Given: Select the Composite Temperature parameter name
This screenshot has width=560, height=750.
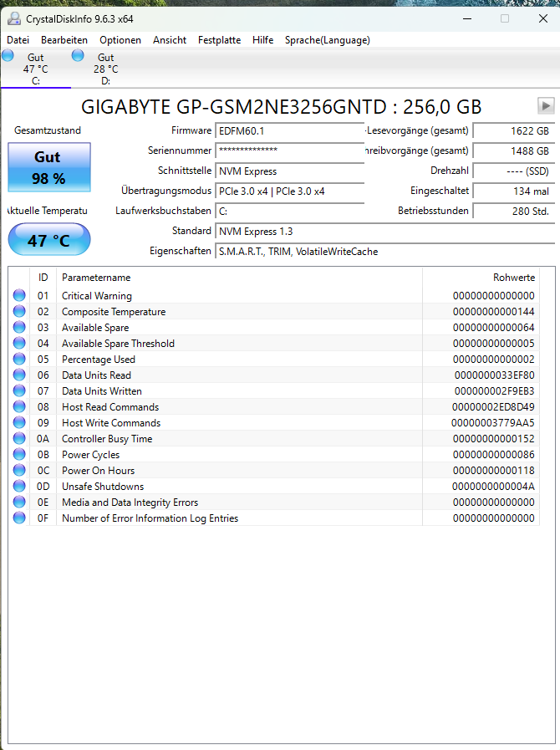Looking at the screenshot, I should click(114, 312).
